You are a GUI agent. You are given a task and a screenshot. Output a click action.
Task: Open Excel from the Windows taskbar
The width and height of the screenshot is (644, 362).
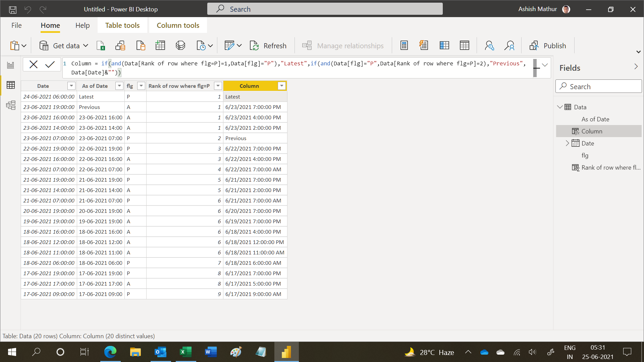click(x=185, y=352)
